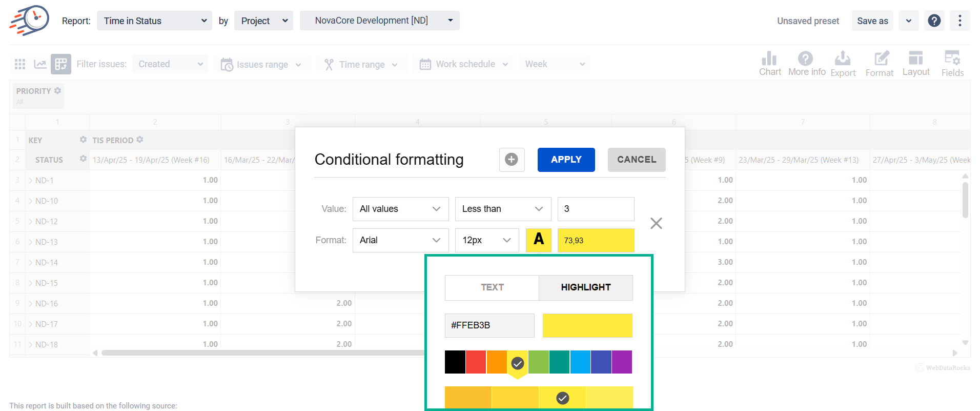
Task: Click the help question mark icon
Action: coord(934,21)
